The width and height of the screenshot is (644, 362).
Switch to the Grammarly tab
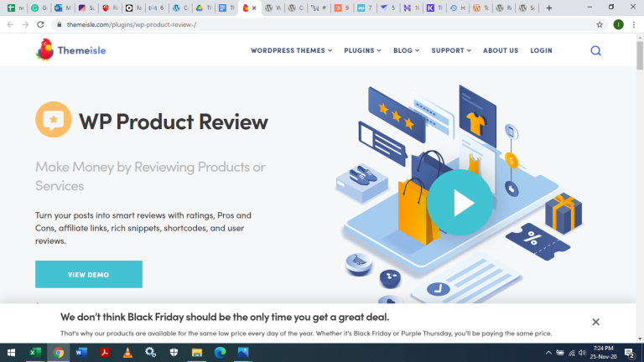pos(39,8)
